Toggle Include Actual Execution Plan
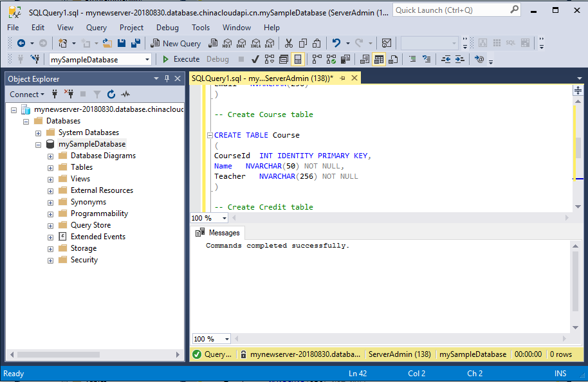The width and height of the screenshot is (588, 382). pos(317,59)
